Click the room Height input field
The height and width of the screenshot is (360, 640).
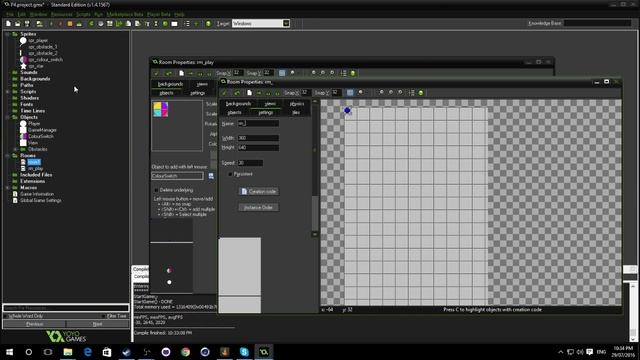click(x=258, y=147)
